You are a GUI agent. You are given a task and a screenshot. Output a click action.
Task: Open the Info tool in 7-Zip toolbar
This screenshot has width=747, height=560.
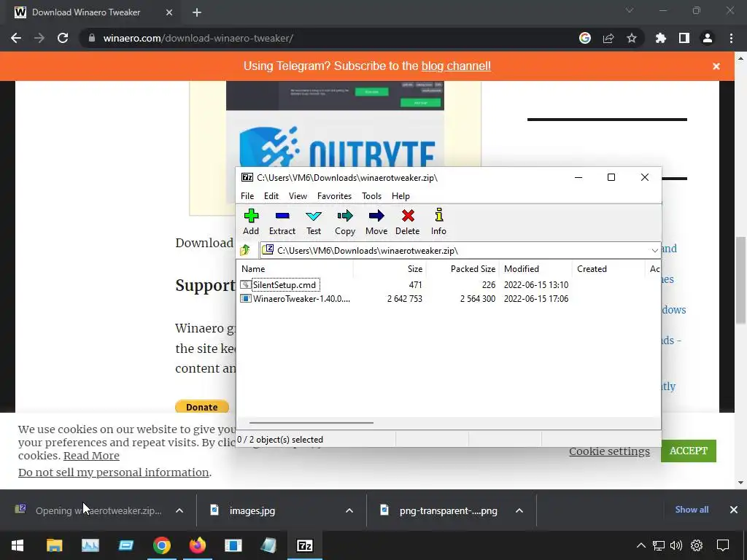pos(438,222)
